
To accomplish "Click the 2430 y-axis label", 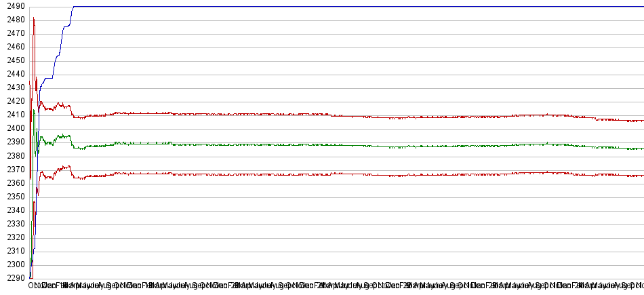I will pos(14,87).
